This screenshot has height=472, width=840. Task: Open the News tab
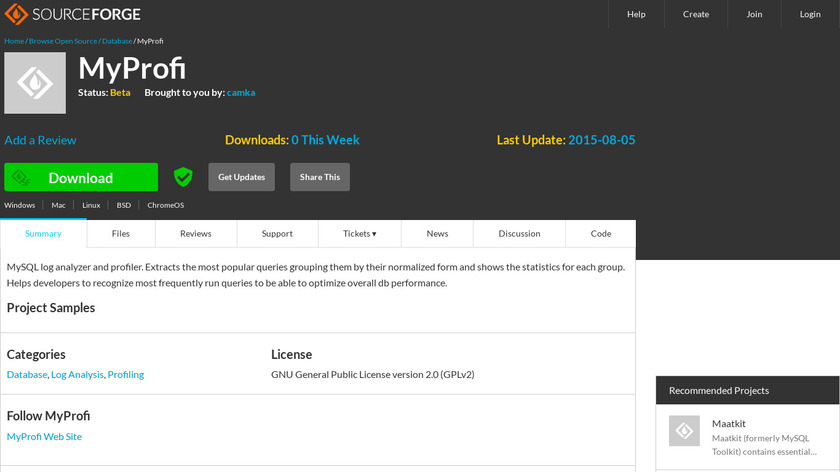pyautogui.click(x=437, y=234)
